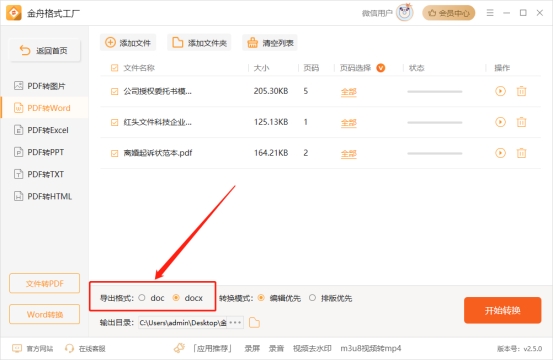Open the 页码选择 orange dropdown badge
554x360 pixels.
381,68
